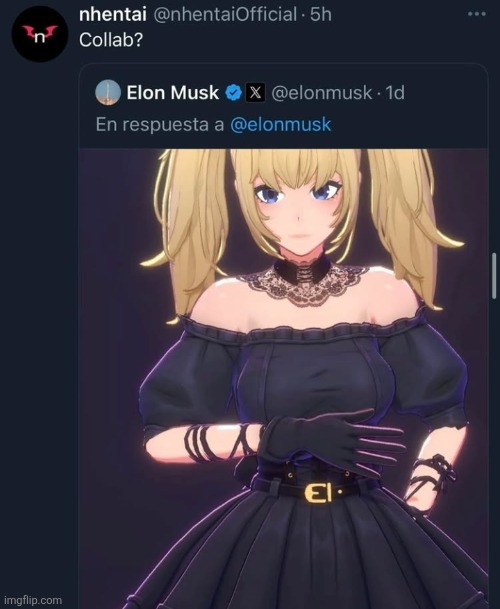This screenshot has height=609, width=500.
Task: Click the imgflip.com watermark
Action: coord(33,600)
